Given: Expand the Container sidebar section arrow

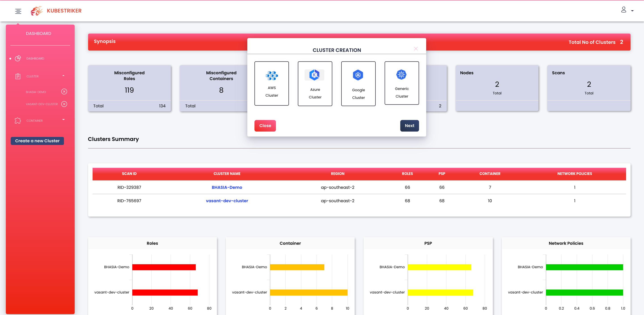Looking at the screenshot, I should 64,120.
